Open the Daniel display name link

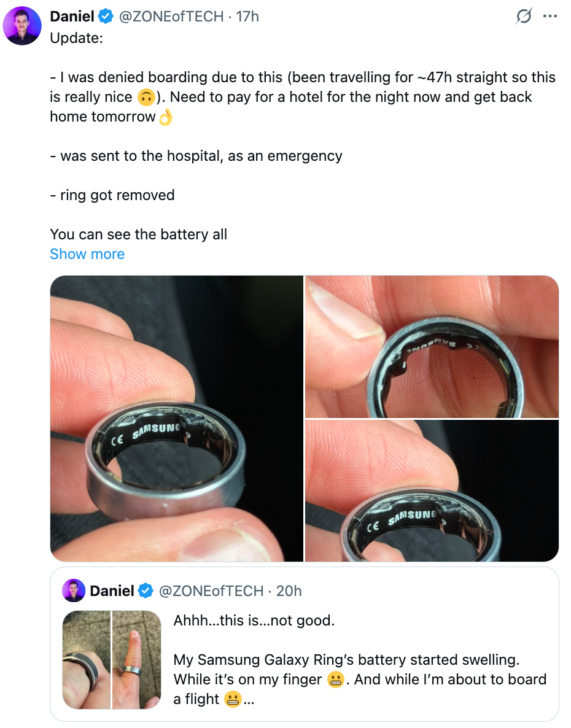72,17
